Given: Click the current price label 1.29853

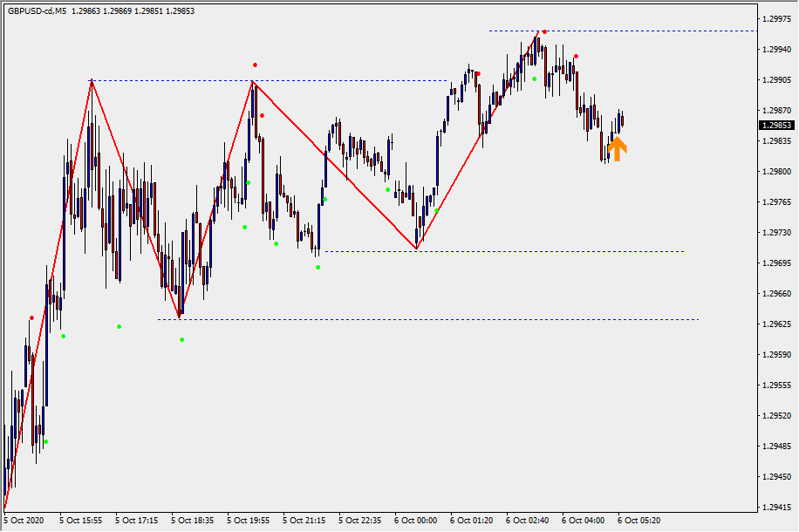Looking at the screenshot, I should click(775, 125).
